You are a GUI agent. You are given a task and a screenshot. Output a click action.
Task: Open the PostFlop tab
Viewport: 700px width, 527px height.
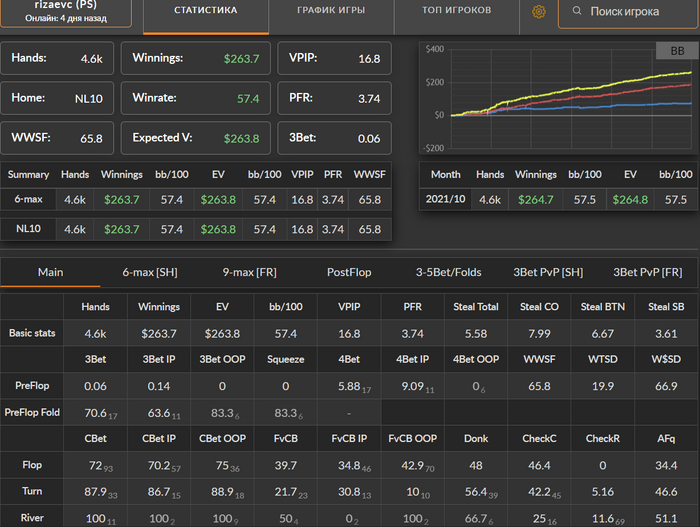349,272
